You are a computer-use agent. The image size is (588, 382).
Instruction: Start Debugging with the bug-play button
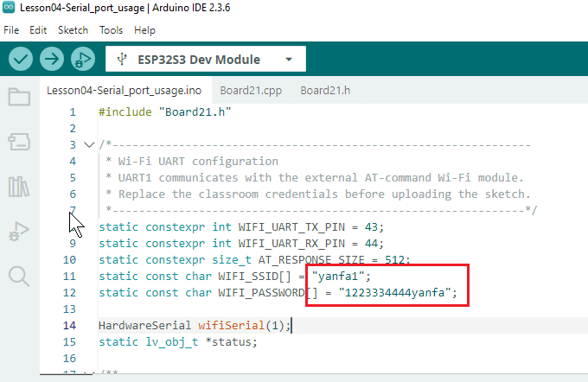pyautogui.click(x=83, y=59)
